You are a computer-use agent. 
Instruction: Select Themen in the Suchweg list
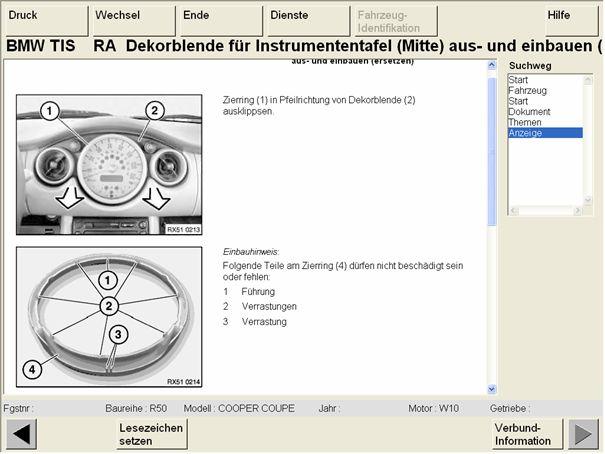click(525, 122)
